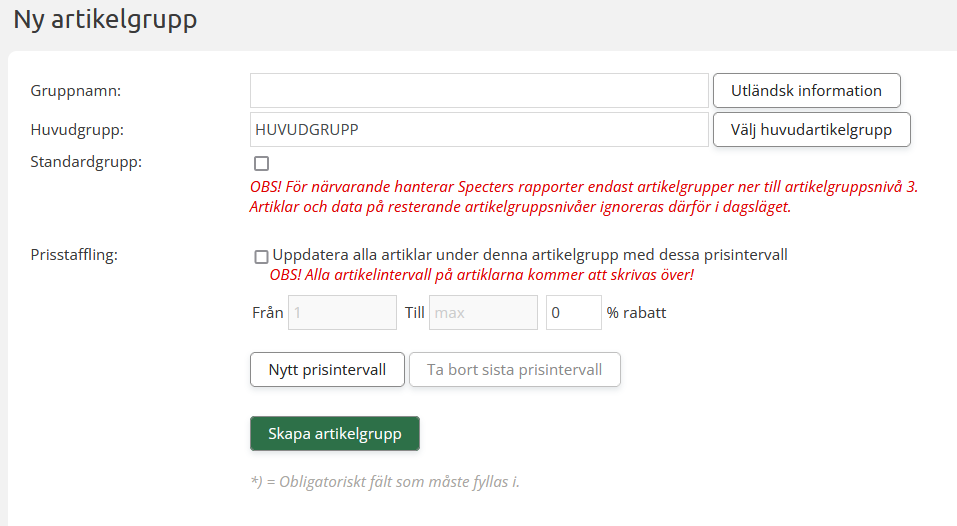Image resolution: width=957 pixels, height=526 pixels.
Task: Click the Prisstaffling label
Action: pyautogui.click(x=74, y=255)
